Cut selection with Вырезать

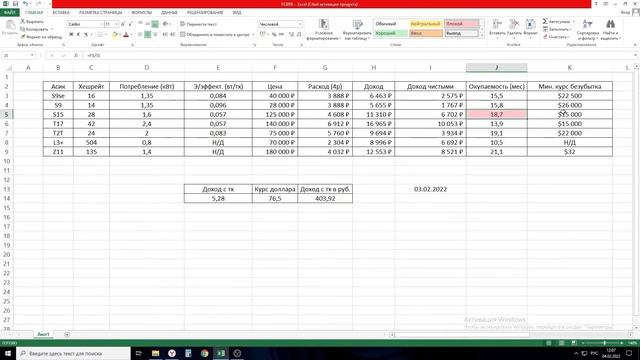(32, 21)
